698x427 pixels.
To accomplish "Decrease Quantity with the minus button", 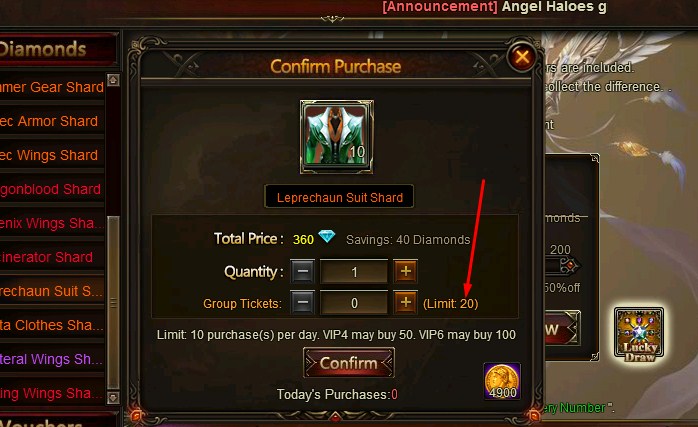I will tap(303, 271).
